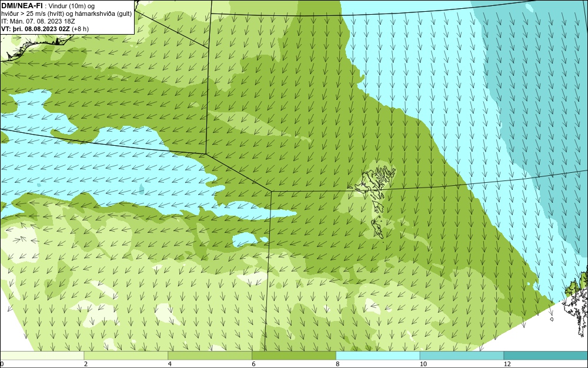Click the 0–2 m/s legend color swatch
The height and width of the screenshot is (368, 588).
pyautogui.click(x=42, y=356)
